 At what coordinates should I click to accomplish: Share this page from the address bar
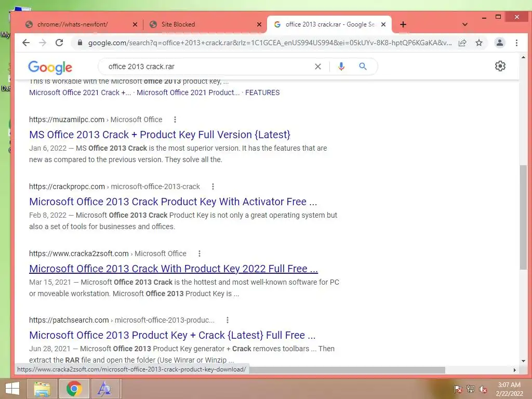pyautogui.click(x=462, y=43)
